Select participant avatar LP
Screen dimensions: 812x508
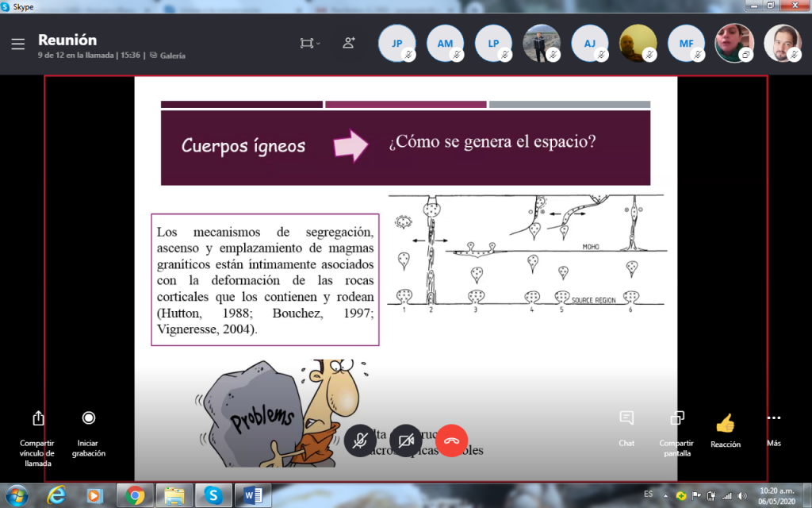pos(493,44)
